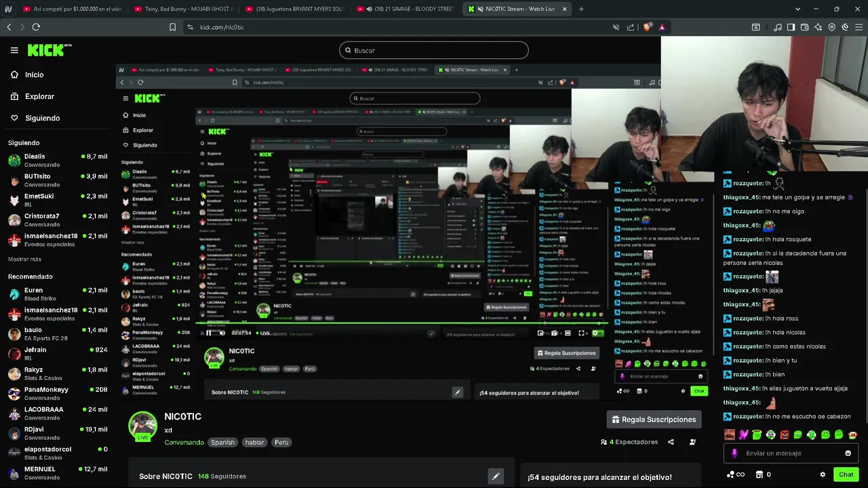The image size is (868, 488).
Task: Open Diealis channel in Siguiendo list
Action: coord(58,160)
